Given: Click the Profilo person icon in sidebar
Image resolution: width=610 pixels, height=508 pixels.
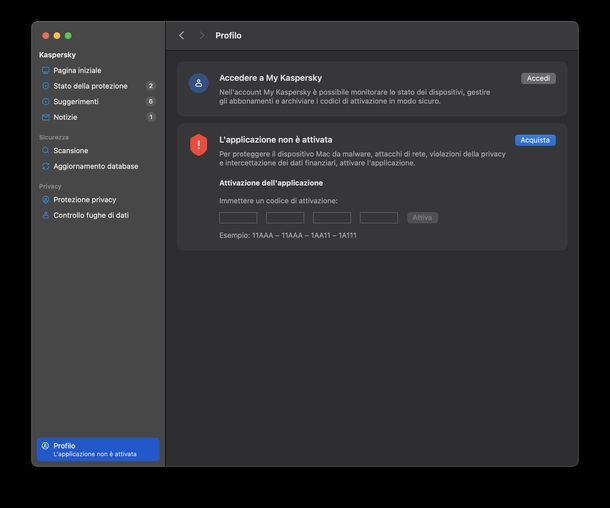Looking at the screenshot, I should point(45,446).
